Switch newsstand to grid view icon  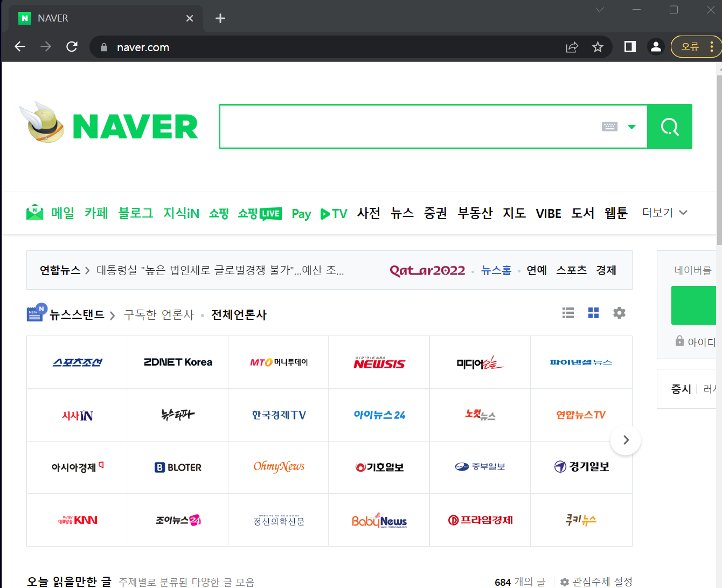pos(594,313)
